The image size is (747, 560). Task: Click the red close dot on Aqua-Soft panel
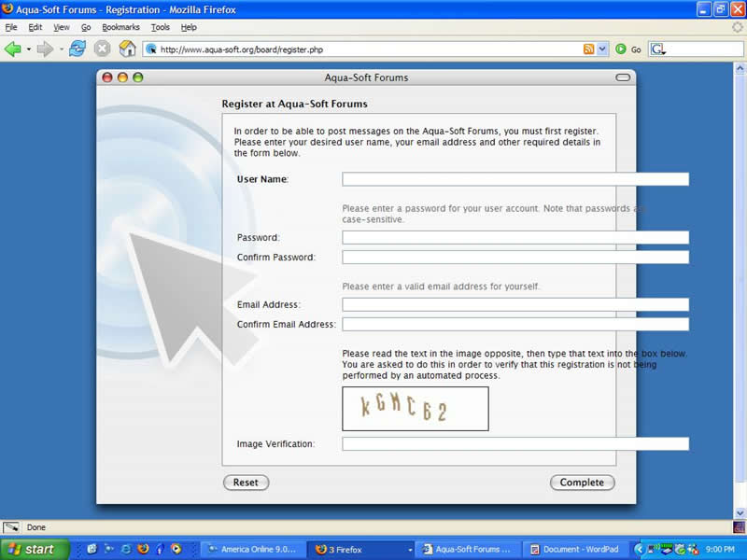coord(107,77)
